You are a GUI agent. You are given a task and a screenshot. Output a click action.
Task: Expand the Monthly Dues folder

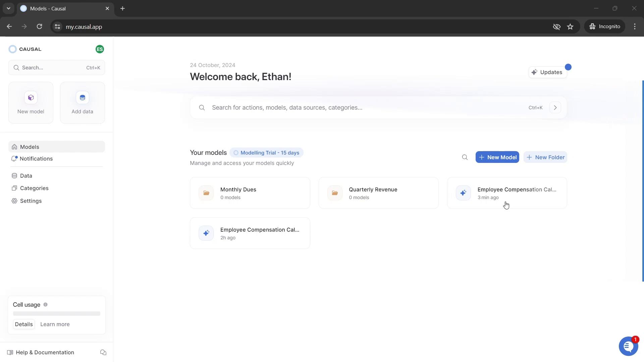tap(250, 193)
